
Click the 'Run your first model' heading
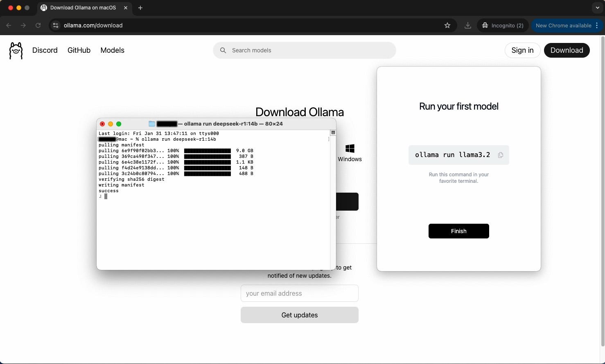click(458, 106)
